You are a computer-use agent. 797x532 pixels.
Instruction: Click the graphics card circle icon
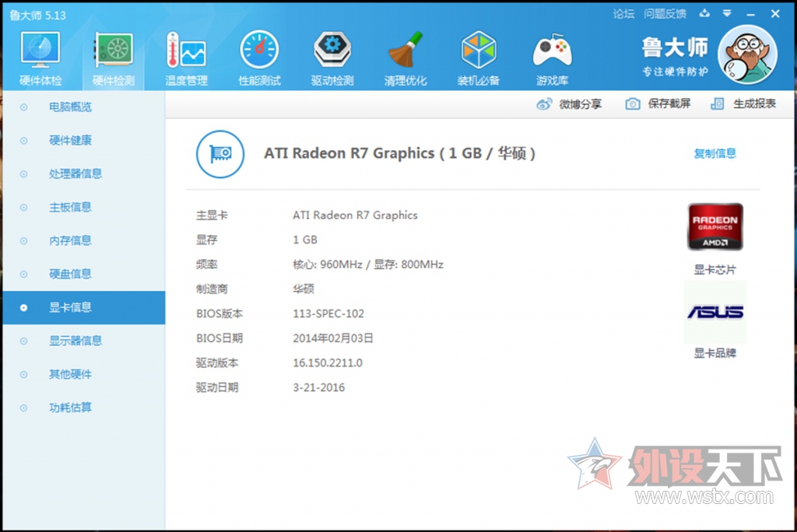[x=220, y=154]
